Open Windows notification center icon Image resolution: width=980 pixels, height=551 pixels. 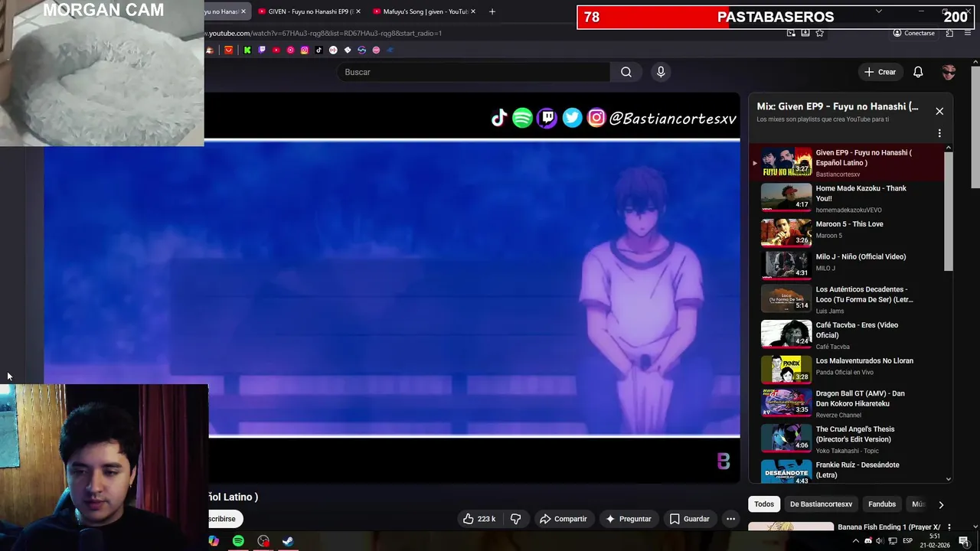click(x=964, y=541)
